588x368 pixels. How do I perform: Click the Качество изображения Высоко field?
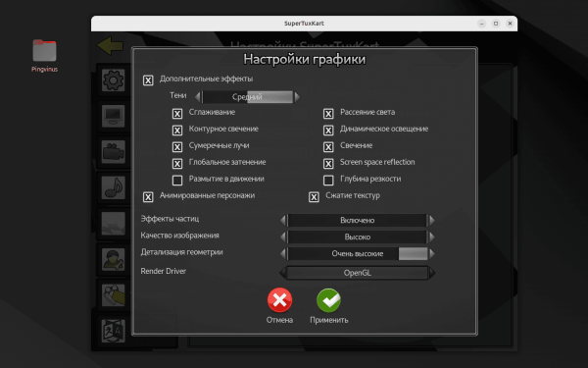(x=358, y=237)
